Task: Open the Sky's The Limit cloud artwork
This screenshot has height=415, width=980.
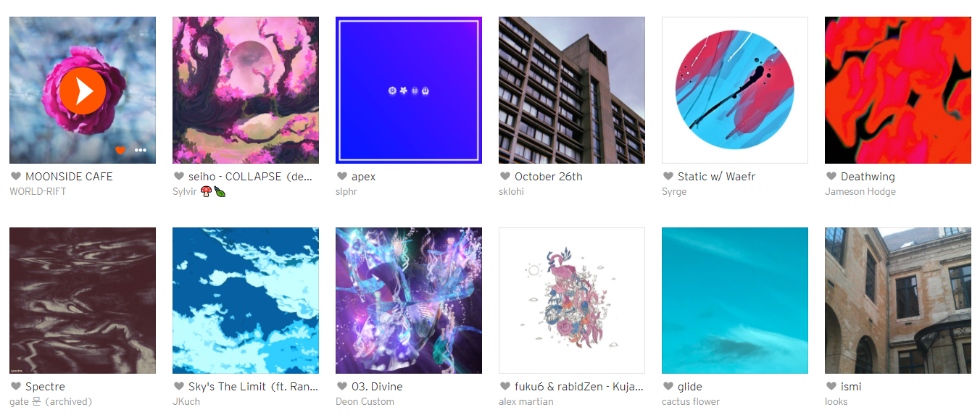Action: tap(246, 301)
